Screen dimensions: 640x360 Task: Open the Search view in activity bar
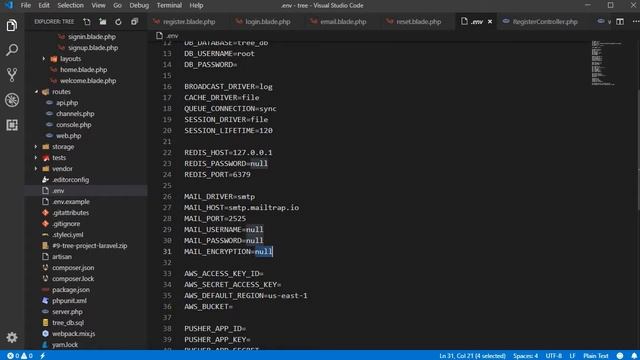12,50
